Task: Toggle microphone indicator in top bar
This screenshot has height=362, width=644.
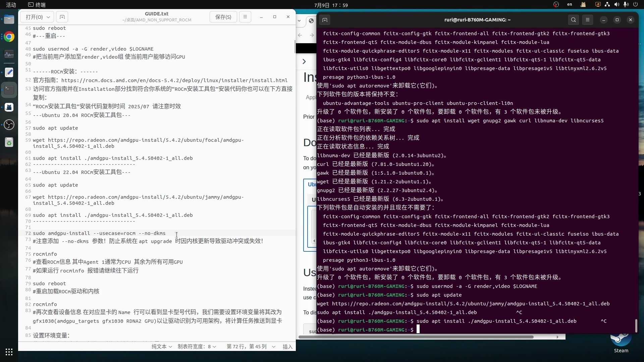Action: point(626,5)
